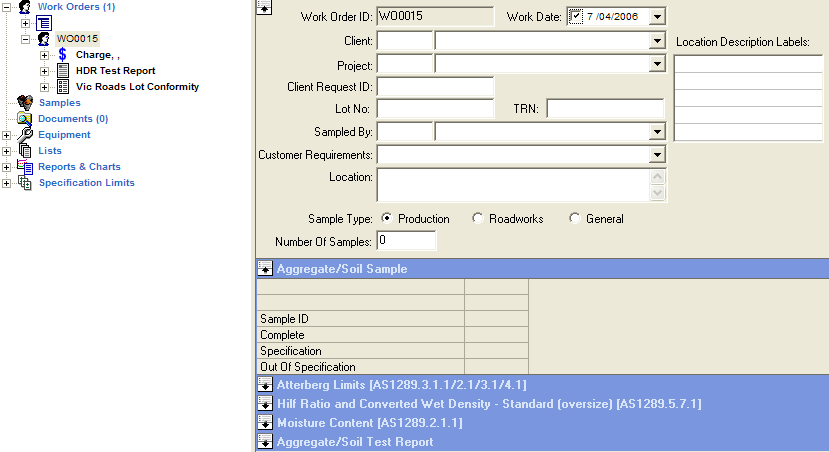
Task: Click the Work Orders (1) link
Action: pyautogui.click(x=76, y=7)
